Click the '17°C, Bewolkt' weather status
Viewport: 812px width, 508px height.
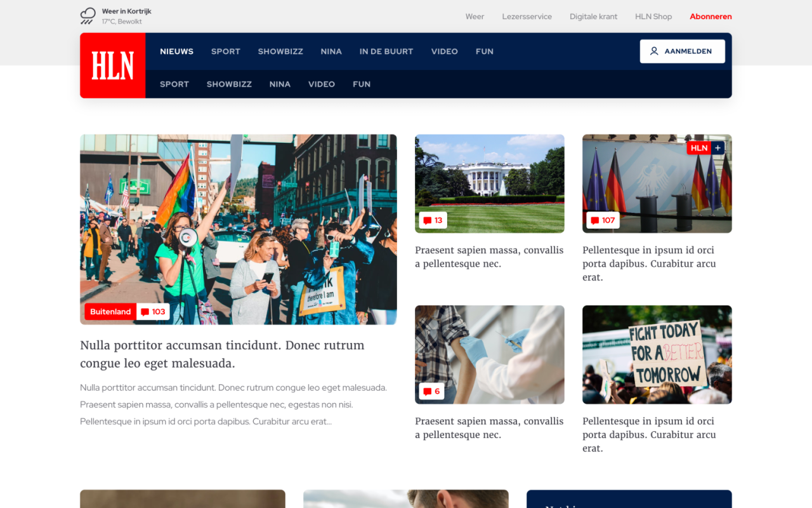122,22
